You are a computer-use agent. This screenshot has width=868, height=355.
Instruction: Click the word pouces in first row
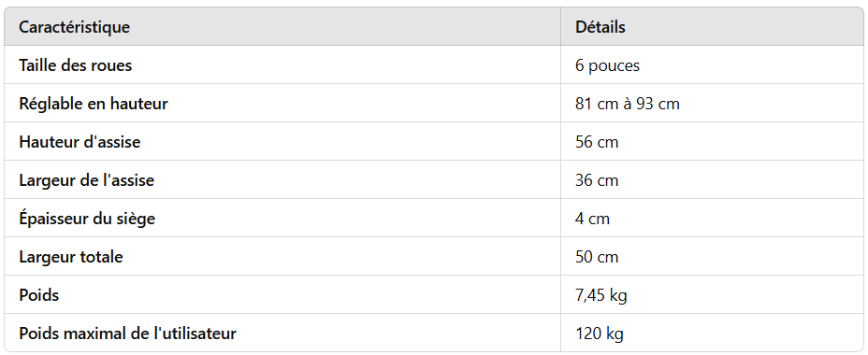click(614, 66)
